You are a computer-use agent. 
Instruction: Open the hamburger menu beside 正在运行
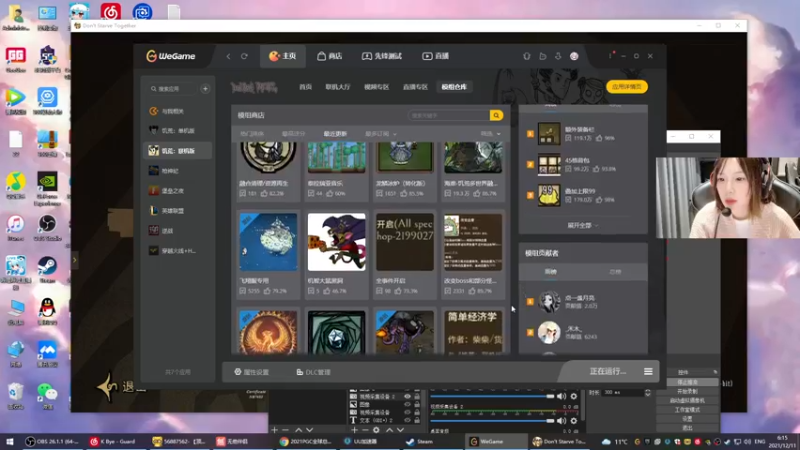click(x=648, y=371)
